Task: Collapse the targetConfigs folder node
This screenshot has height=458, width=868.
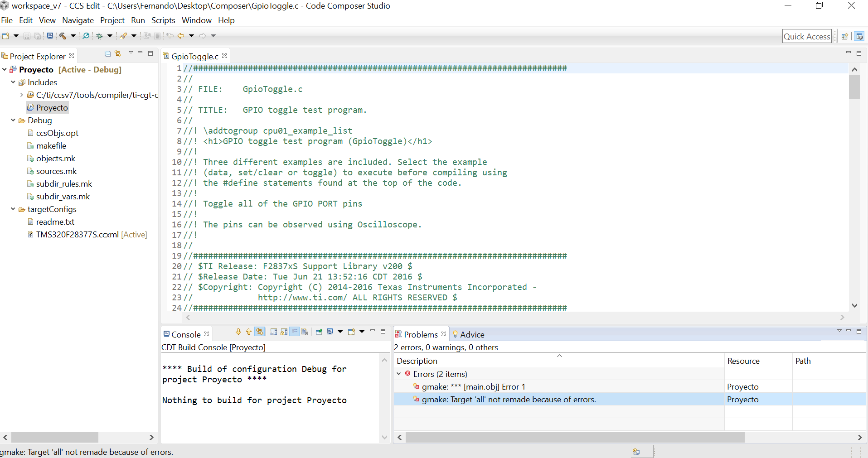Action: [13, 209]
